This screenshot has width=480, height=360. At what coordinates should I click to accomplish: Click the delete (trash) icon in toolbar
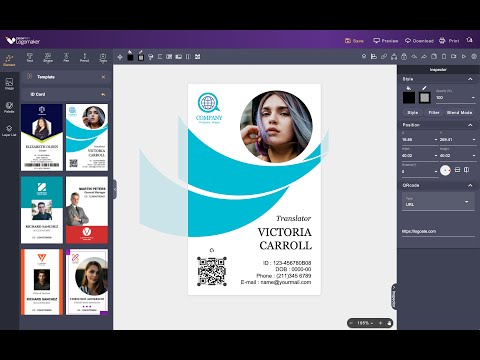coord(444,57)
